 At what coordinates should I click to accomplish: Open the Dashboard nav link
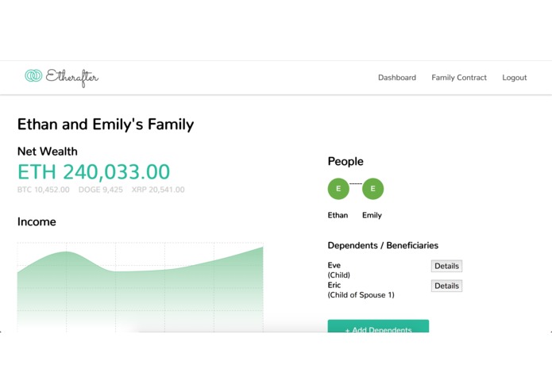(397, 78)
